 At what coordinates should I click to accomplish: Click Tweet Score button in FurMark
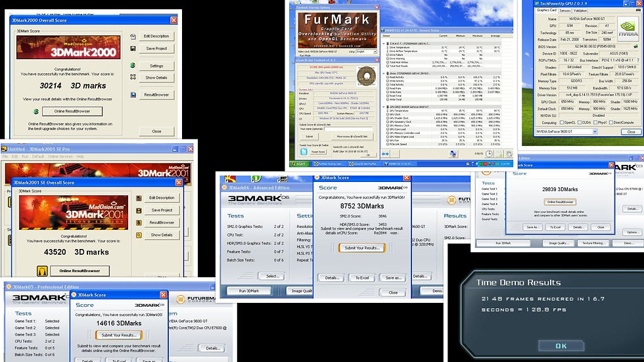click(x=318, y=152)
